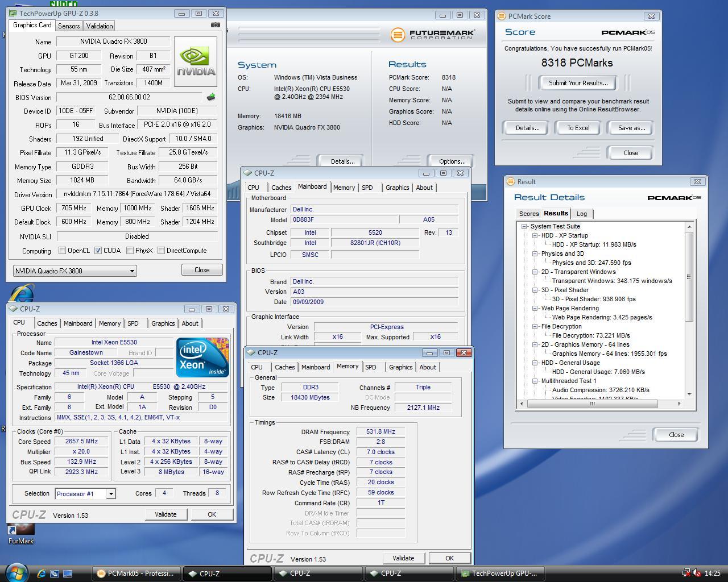Click the Result tree vertical scrollbar thumb

[689, 277]
